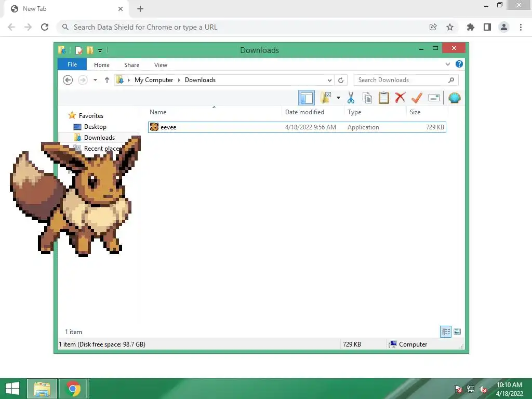Click the quick access New folder icon
The image size is (532, 399).
(89, 50)
